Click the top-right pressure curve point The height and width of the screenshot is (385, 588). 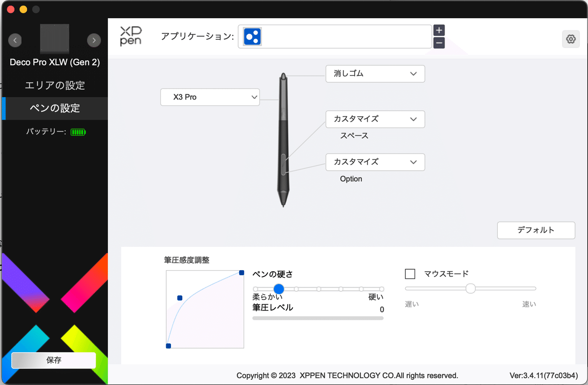point(242,273)
